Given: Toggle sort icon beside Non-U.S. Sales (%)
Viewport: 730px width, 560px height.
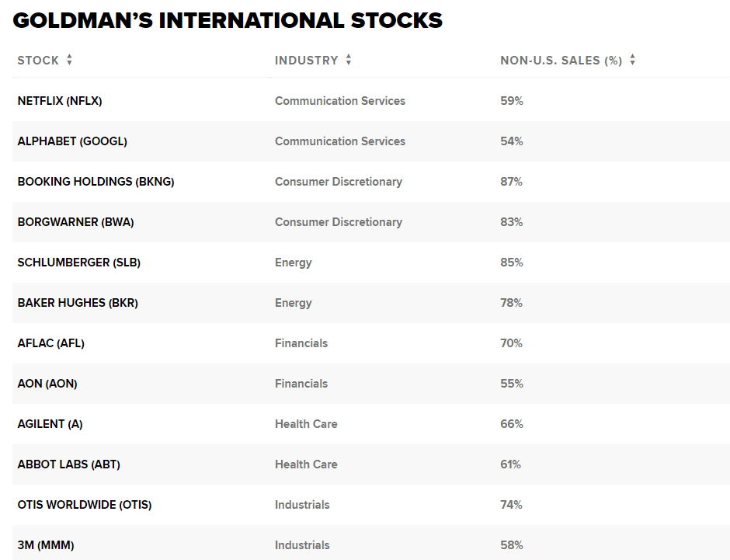Looking at the screenshot, I should coord(633,60).
